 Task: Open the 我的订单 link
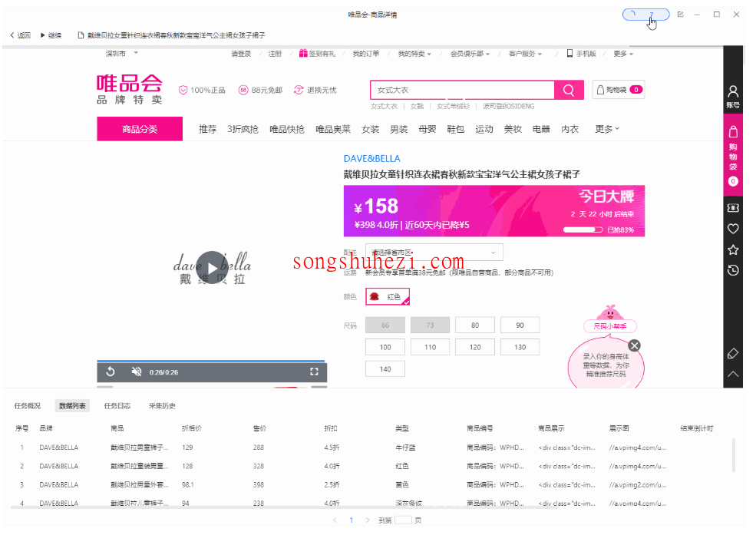pos(365,54)
